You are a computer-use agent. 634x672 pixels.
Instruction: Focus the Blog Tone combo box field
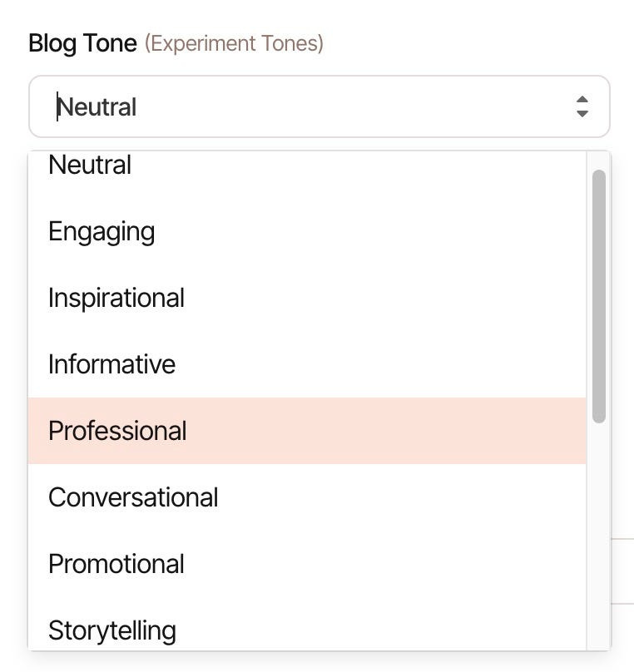319,106
